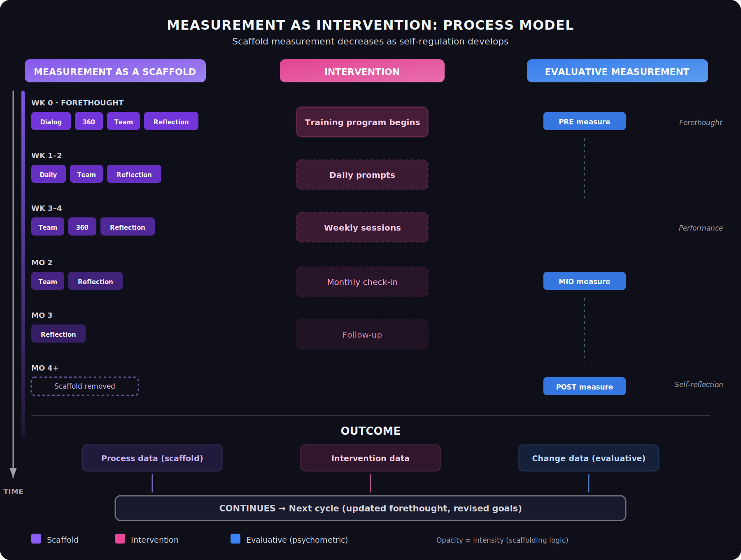This screenshot has width=741, height=560.
Task: Select the Process data (scaffold) outcome box
Action: click(152, 458)
